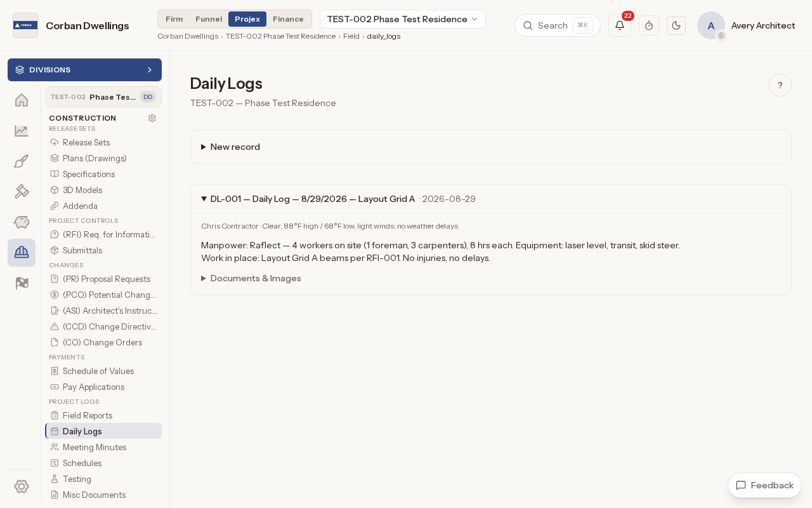The width and height of the screenshot is (812, 508).
Task: Click the Field breadcrumb link
Action: point(351,36)
